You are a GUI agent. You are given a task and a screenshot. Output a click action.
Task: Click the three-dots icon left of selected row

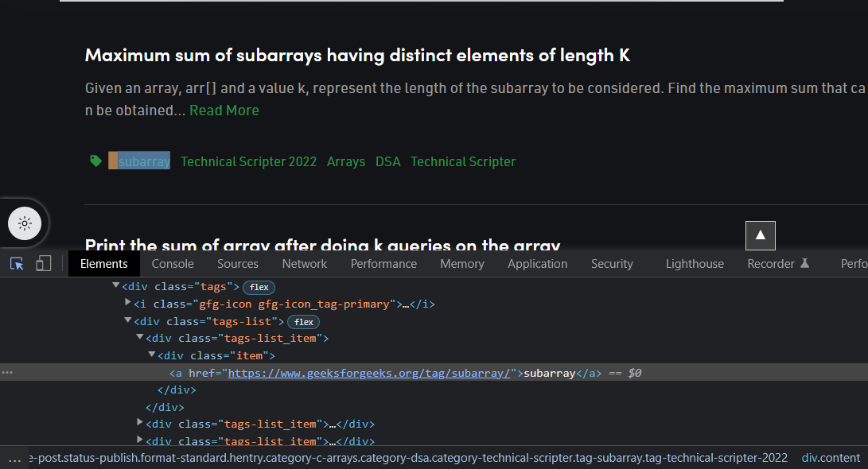tap(8, 373)
